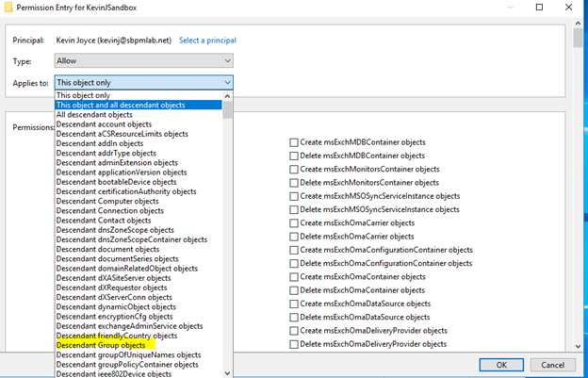This screenshot has height=378, width=588.
Task: Click dropdown list scroll down arrow
Action: pos(227,373)
